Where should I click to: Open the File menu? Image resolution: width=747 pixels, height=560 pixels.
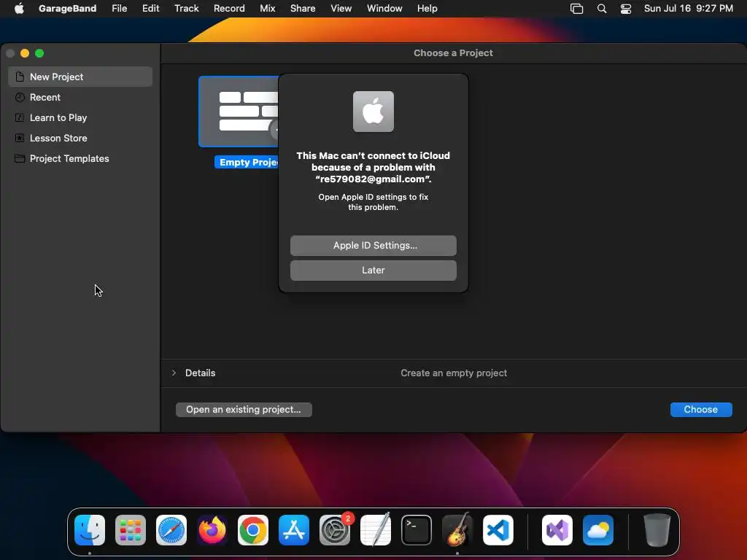tap(119, 8)
